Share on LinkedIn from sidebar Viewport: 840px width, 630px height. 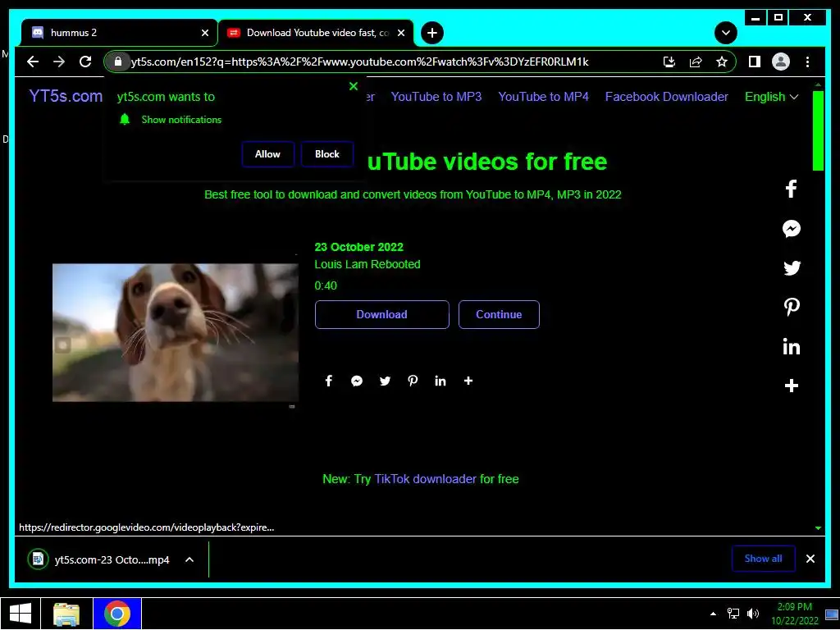pyautogui.click(x=792, y=347)
